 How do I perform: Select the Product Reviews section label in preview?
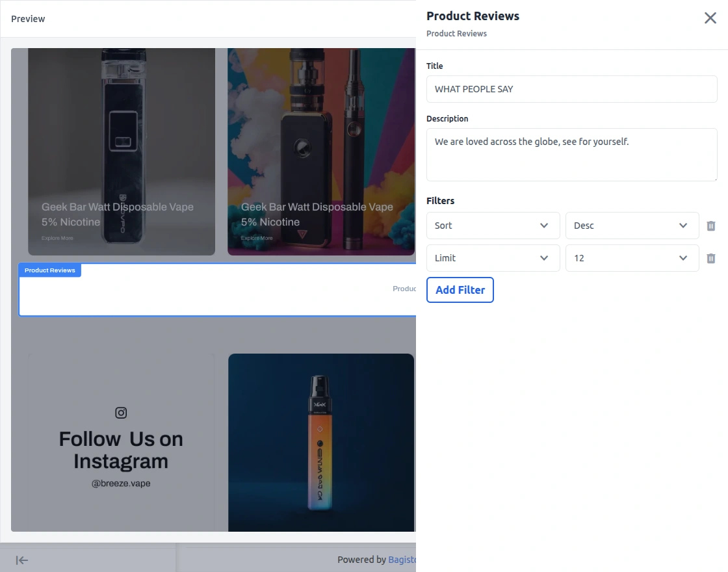(x=49, y=270)
